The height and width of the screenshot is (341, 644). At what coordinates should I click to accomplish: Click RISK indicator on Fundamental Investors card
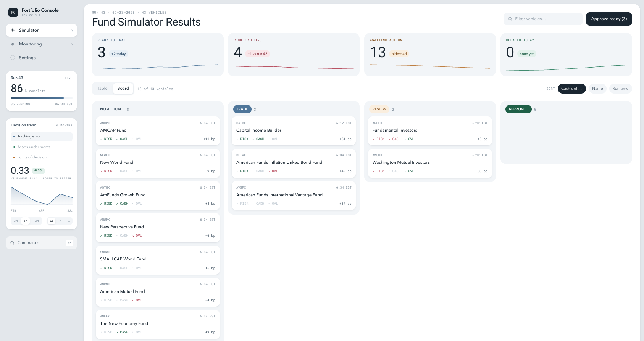tap(379, 139)
